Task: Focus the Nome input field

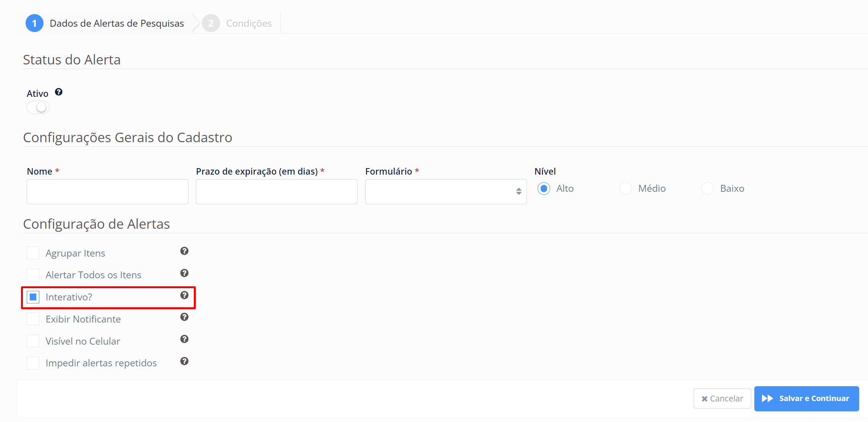Action: [x=108, y=192]
